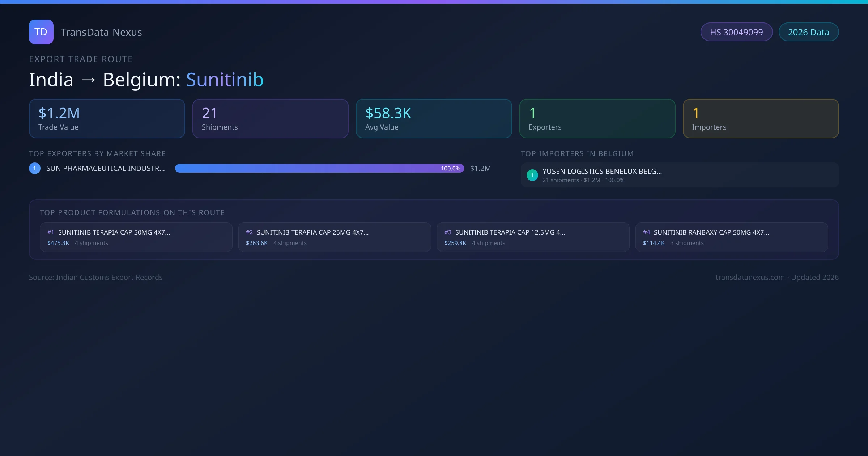Click the green rank 1 importer badge
This screenshot has height=456, width=868.
coord(532,175)
